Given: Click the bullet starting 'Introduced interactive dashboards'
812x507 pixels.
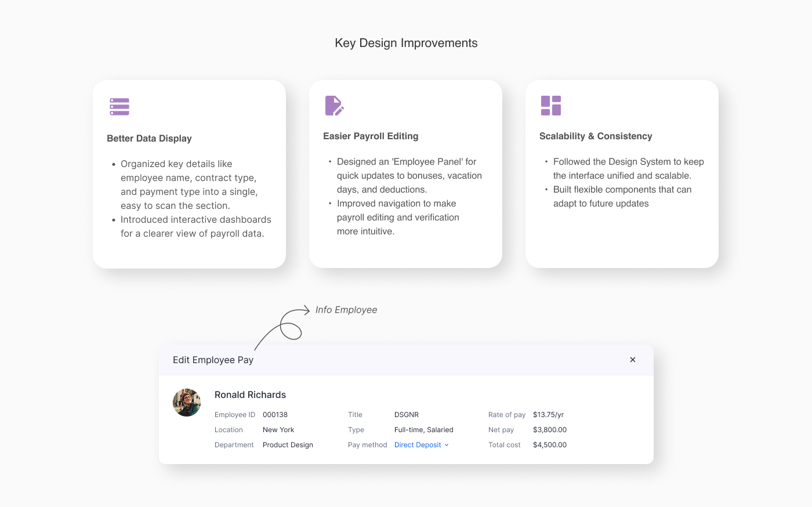Looking at the screenshot, I should tap(196, 226).
